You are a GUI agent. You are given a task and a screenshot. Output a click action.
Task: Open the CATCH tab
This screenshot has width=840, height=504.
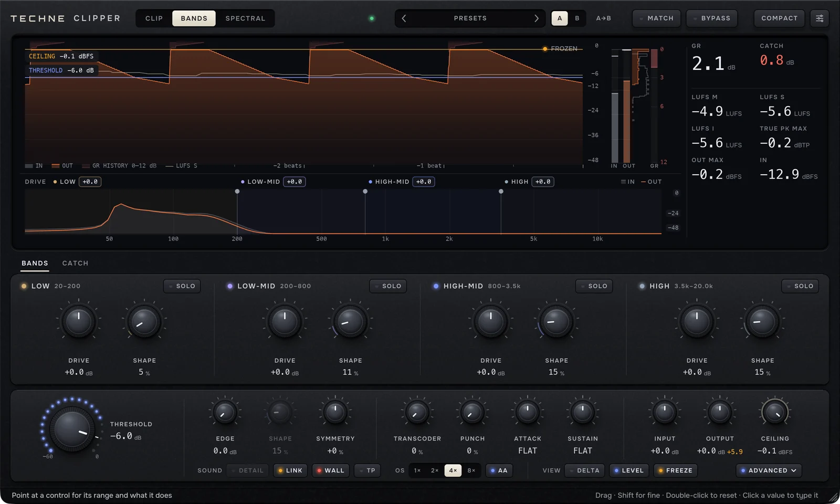[x=75, y=263]
